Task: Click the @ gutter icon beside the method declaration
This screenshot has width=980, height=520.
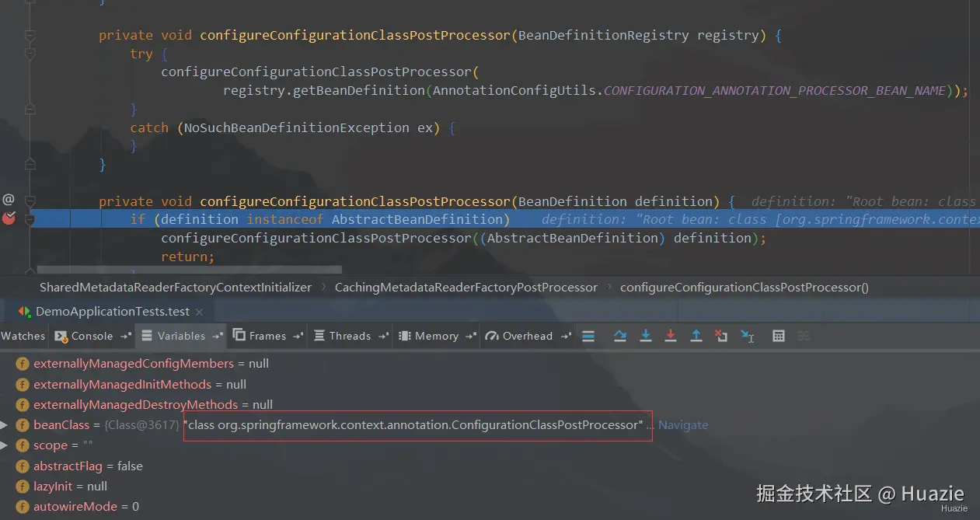Action: tap(9, 201)
